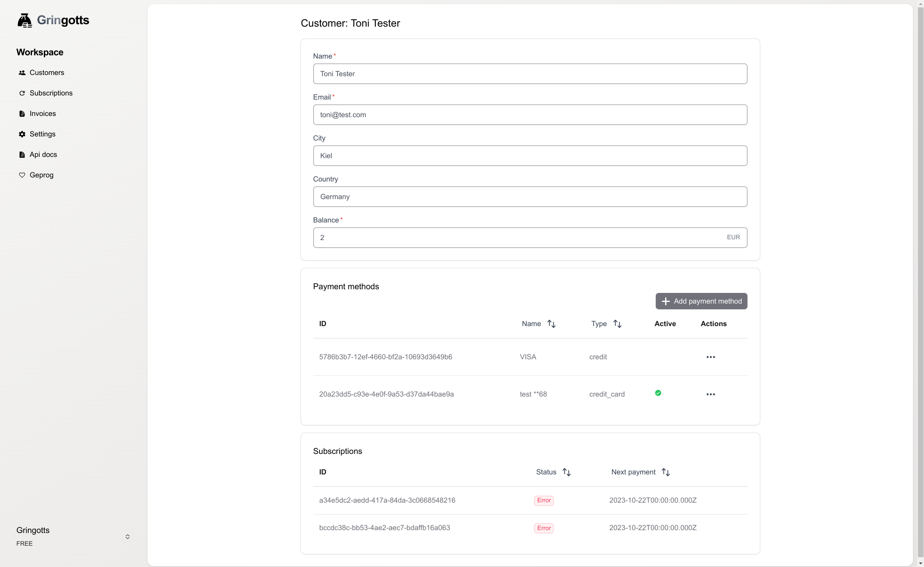Expand the Gringotts workspace switcher
The width and height of the screenshot is (924, 567).
[x=127, y=536]
